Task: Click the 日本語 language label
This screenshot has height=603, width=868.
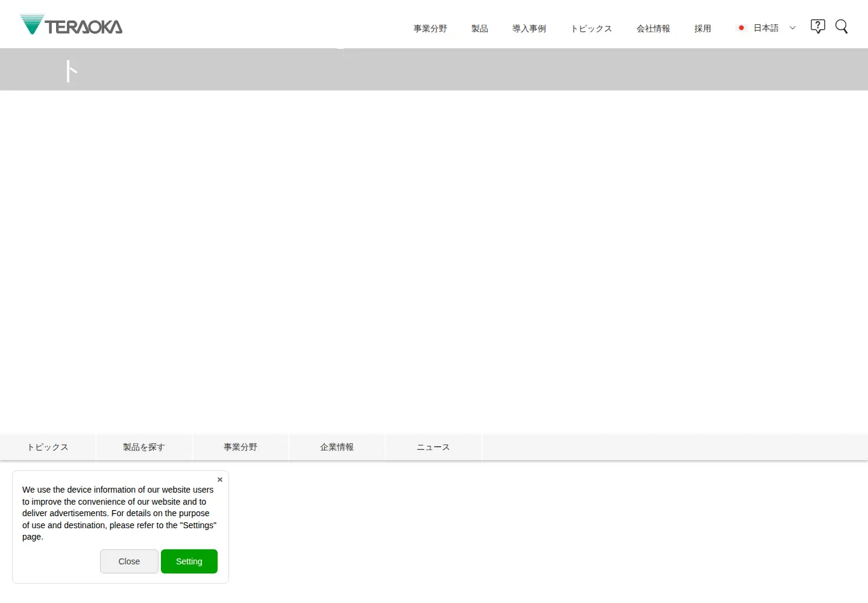Action: tap(766, 28)
